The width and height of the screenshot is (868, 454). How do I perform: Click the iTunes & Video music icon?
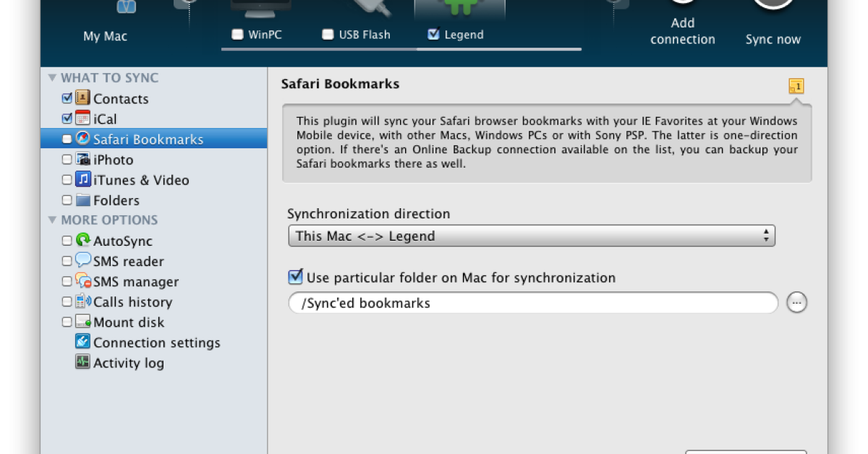point(82,179)
